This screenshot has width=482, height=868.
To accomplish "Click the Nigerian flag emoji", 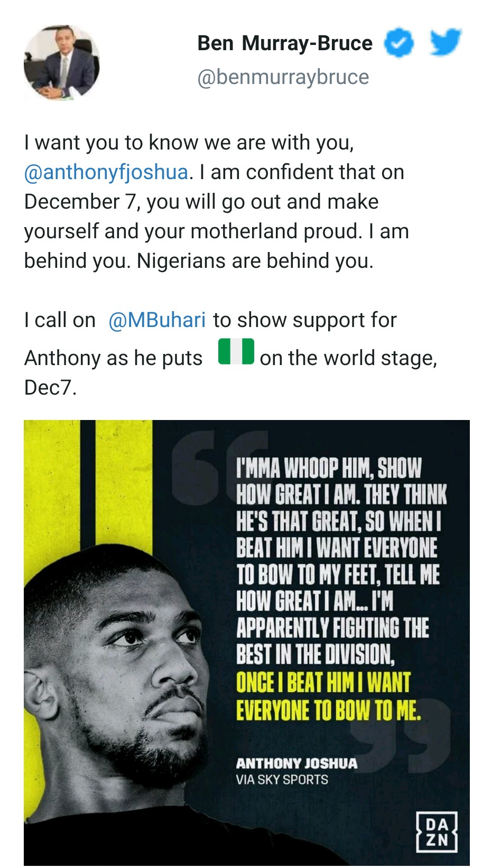I will pyautogui.click(x=236, y=352).
